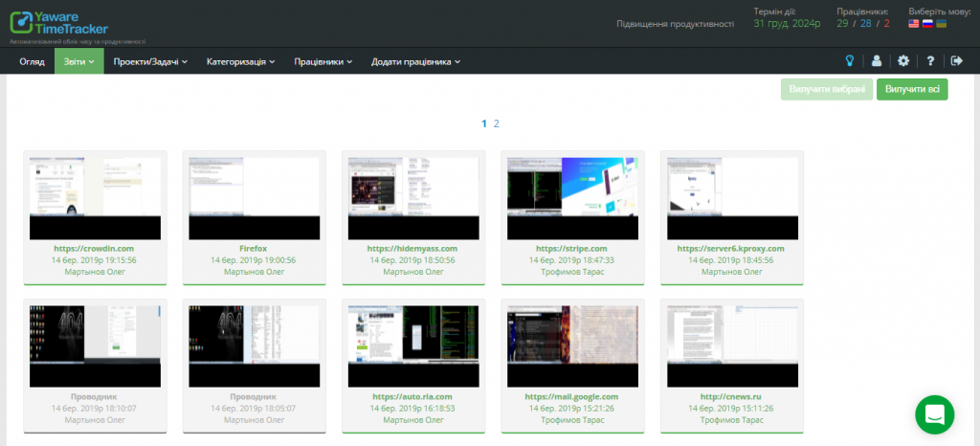Open the Працівники menu
The height and width of the screenshot is (446, 980).
[323, 61]
